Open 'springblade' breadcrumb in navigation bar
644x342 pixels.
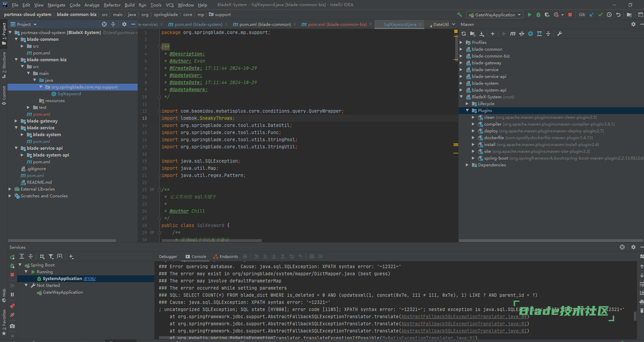166,15
